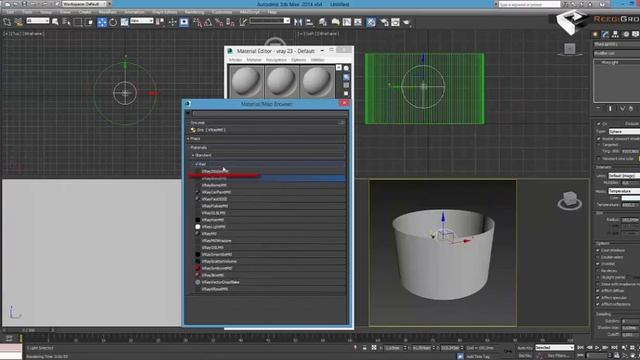Open the Schematic View icon

[x=358, y=22]
